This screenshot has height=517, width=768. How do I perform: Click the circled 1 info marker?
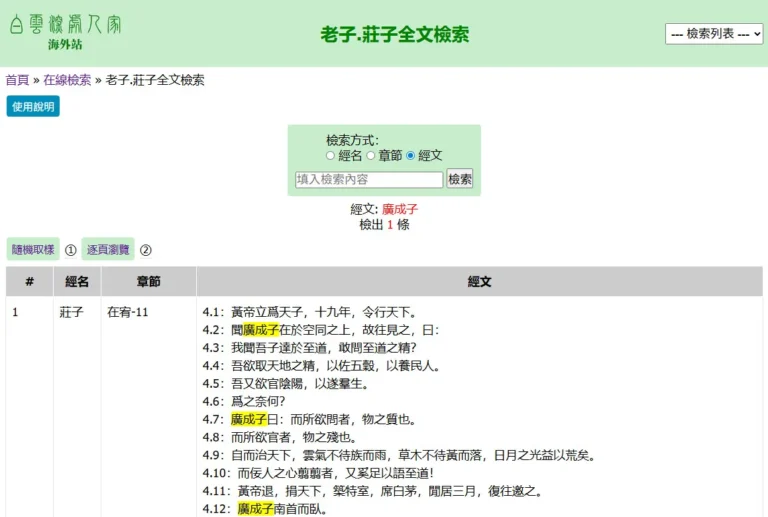coord(71,250)
